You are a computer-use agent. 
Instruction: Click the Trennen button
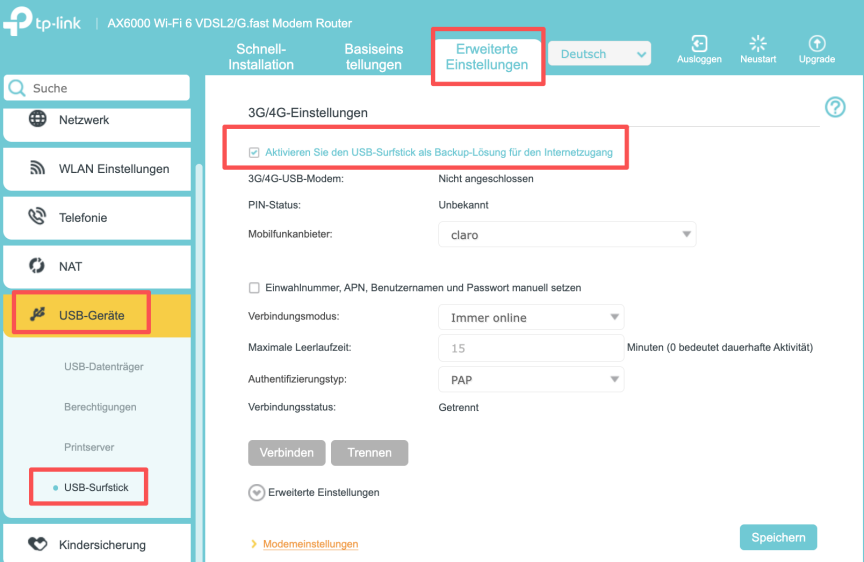[x=370, y=453]
